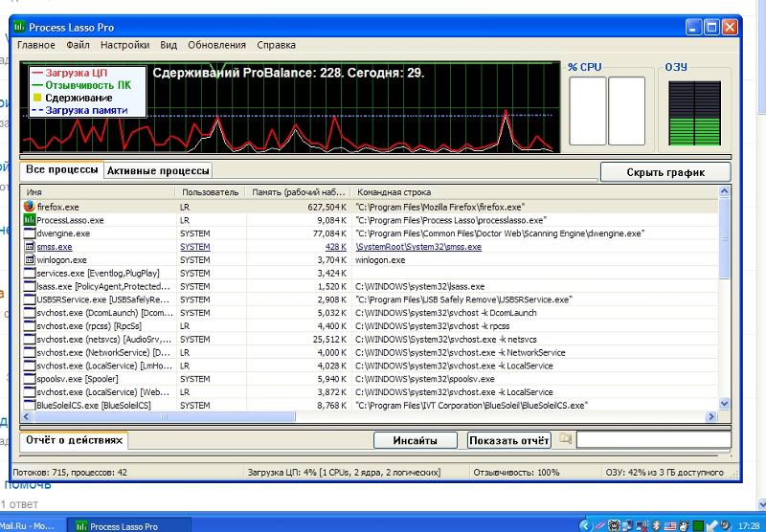Click the icon beside svchost.exe (netsvcs)
Viewport: 766px width, 532px height.
coord(30,338)
